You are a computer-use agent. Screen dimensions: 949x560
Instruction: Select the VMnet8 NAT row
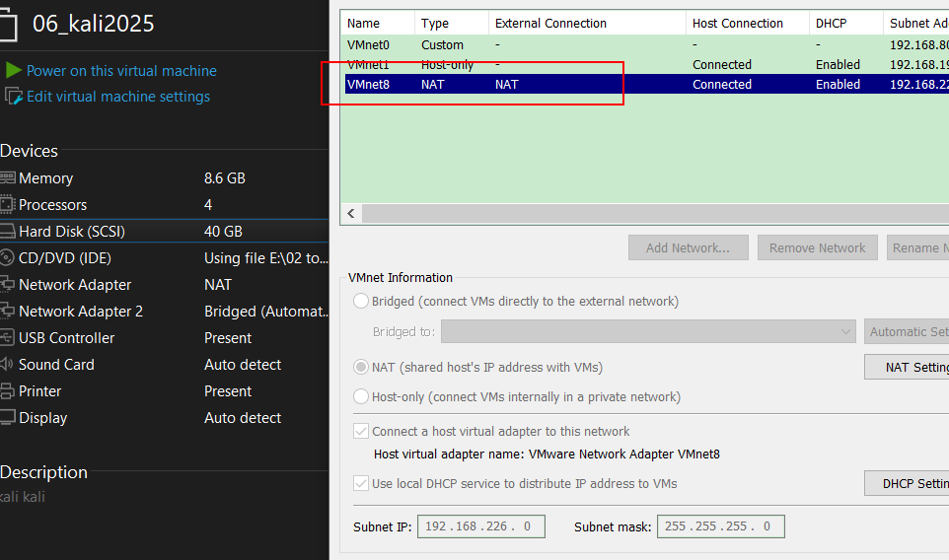[x=647, y=84]
